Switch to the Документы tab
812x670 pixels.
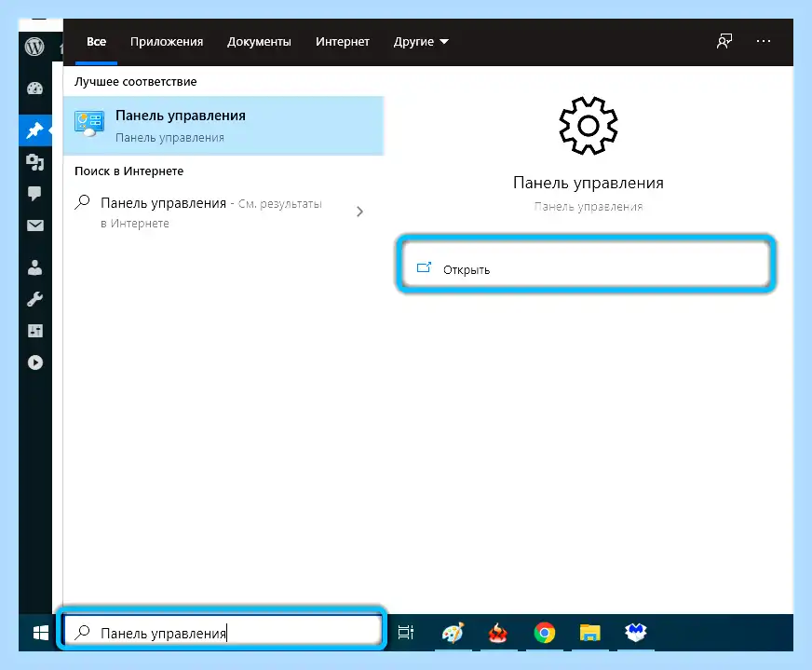coord(259,41)
